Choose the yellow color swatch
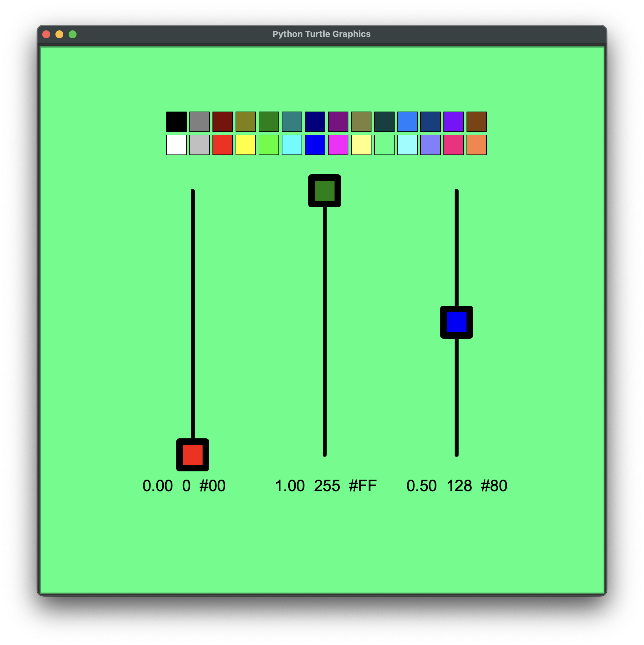644x645 pixels. click(x=245, y=145)
